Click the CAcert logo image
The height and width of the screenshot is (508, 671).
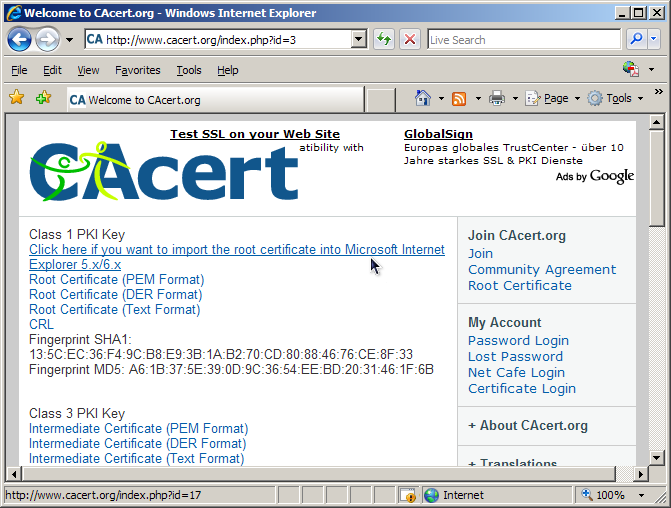(x=164, y=172)
